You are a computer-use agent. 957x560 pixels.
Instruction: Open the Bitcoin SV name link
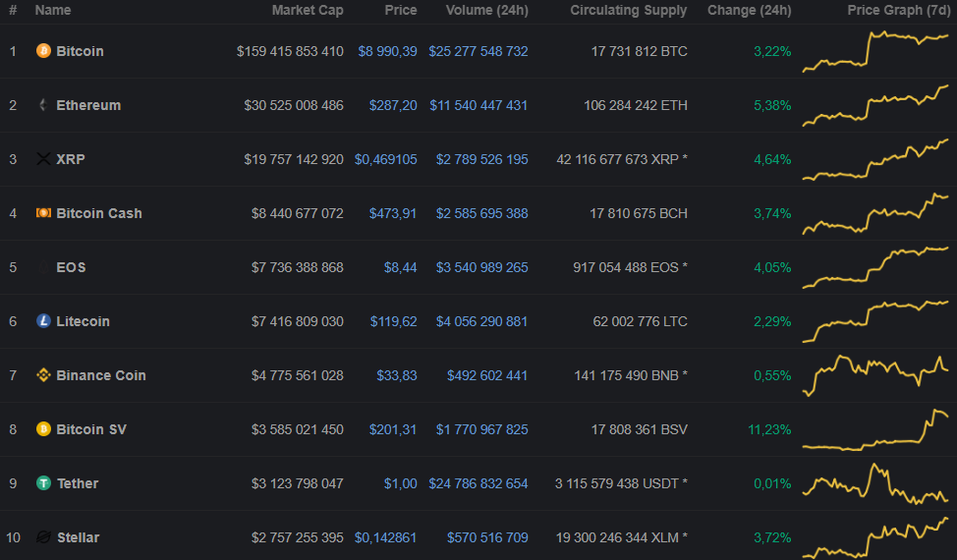91,429
